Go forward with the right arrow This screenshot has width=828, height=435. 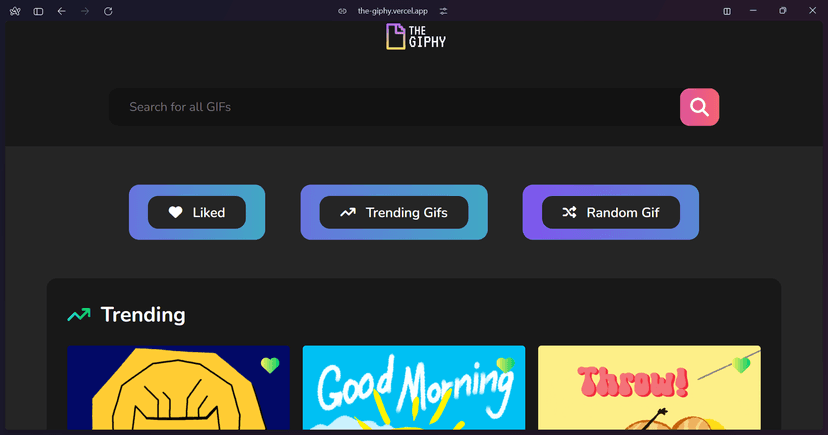coord(85,11)
